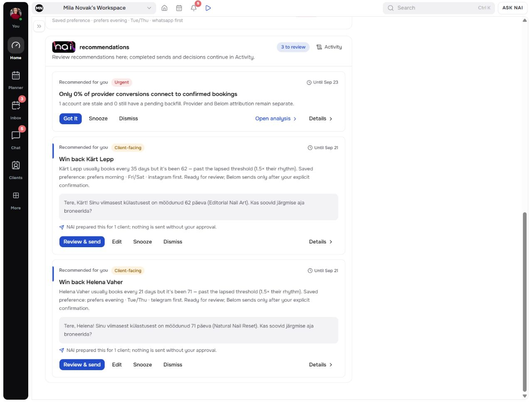532x403 pixels.
Task: Snooze the Helena Vaher win-back
Action: (143, 365)
